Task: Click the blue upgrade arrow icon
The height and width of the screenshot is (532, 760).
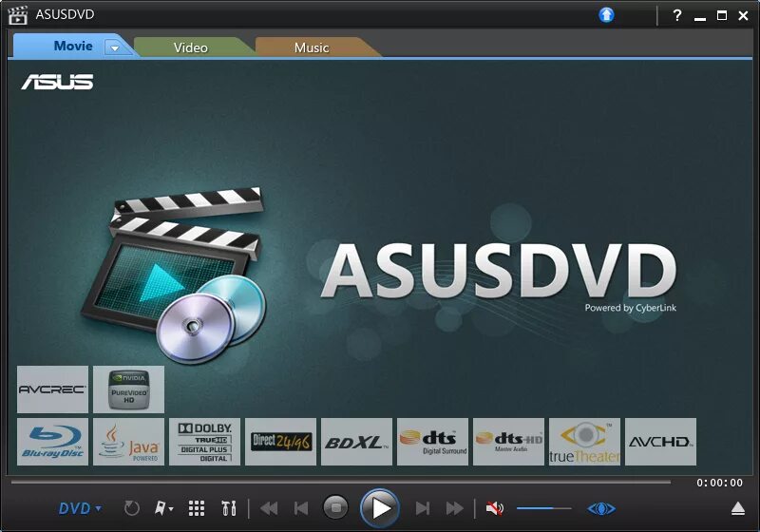Action: pos(606,15)
